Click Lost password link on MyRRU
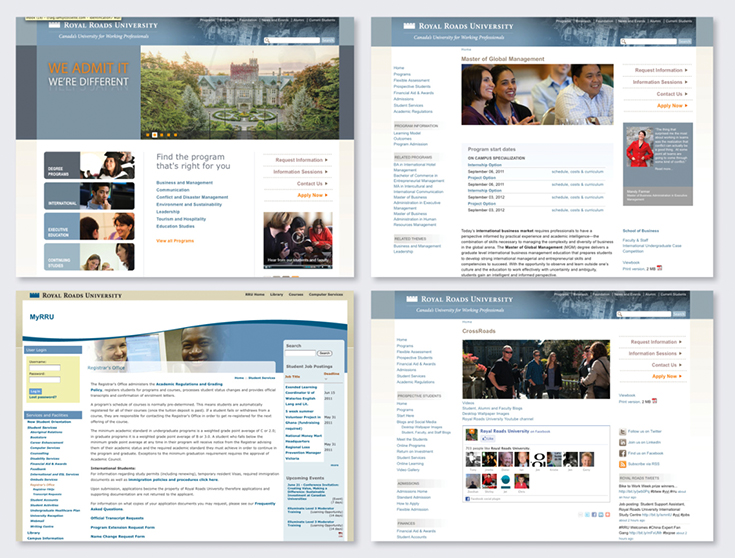735x558 pixels. tap(43, 397)
